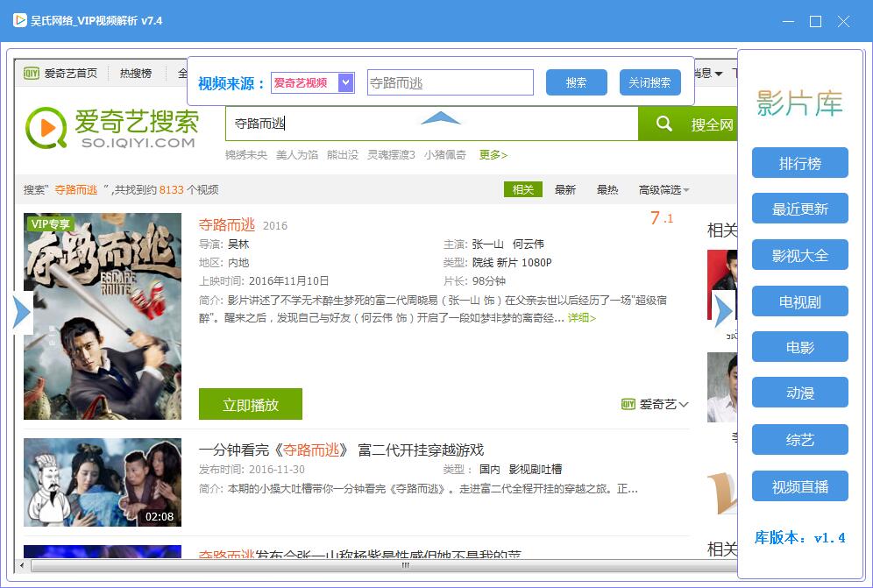Screen dimensions: 873x588
Task: Open the 最近更新 library section
Action: tap(800, 209)
